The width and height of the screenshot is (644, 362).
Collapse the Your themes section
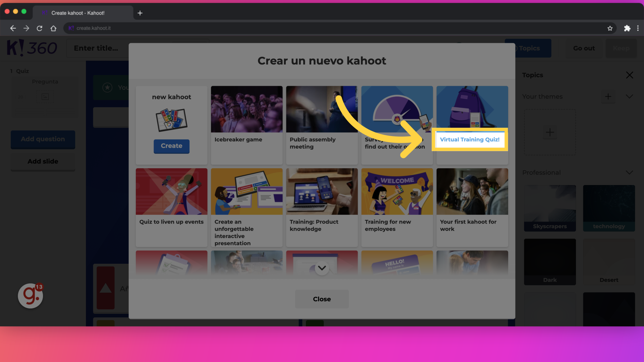pos(629,97)
